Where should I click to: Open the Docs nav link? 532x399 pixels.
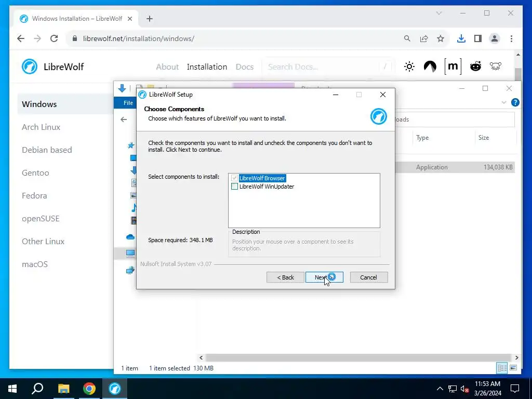pos(245,67)
